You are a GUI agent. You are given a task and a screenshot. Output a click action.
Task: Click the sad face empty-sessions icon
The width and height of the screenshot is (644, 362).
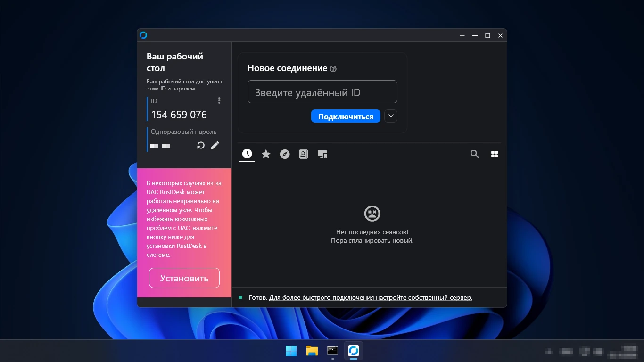372,214
